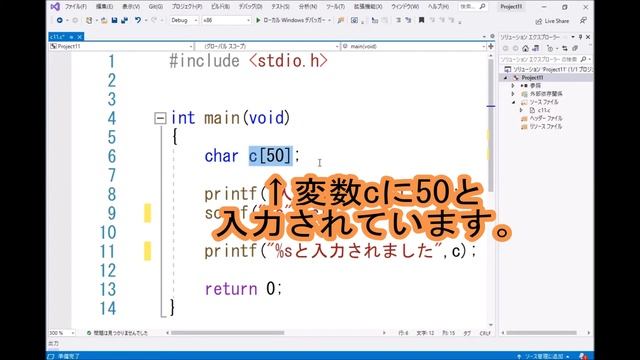The width and height of the screenshot is (640, 360).
Task: Click the Solution Explorer search magnifier
Action: [584, 60]
